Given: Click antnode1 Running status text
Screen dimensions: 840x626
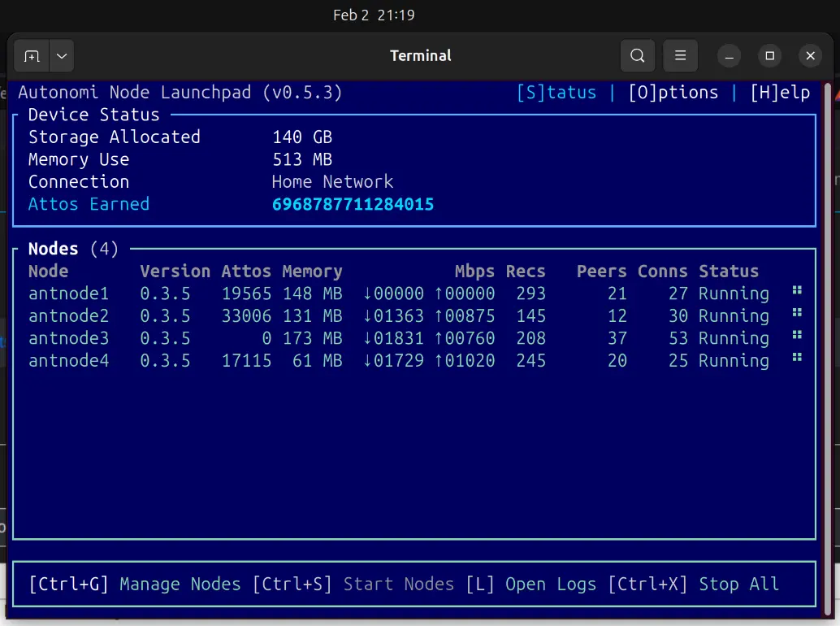Looking at the screenshot, I should point(734,293).
